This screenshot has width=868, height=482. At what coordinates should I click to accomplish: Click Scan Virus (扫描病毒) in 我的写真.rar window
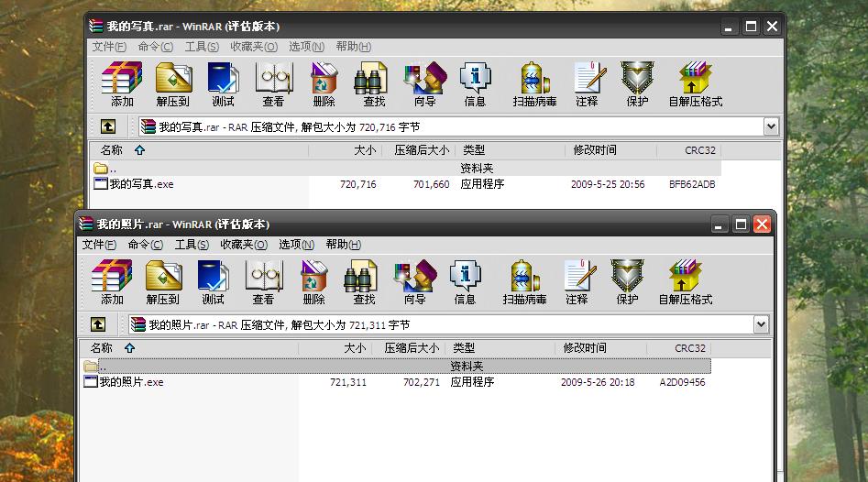pos(534,84)
